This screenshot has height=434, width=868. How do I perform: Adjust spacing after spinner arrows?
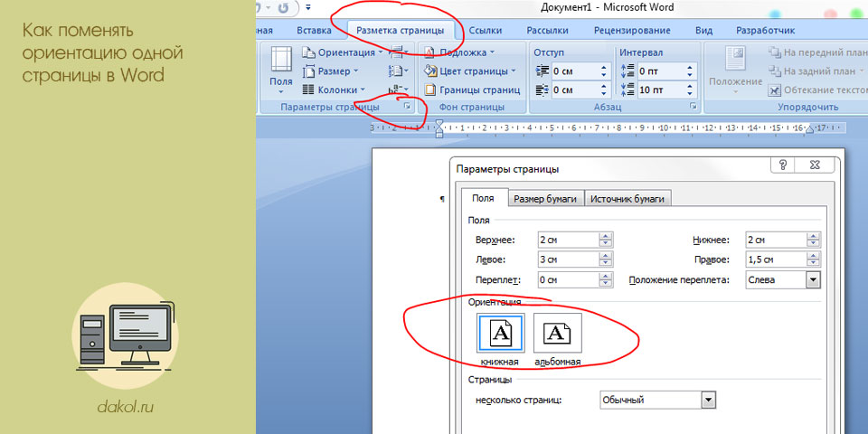click(x=690, y=90)
